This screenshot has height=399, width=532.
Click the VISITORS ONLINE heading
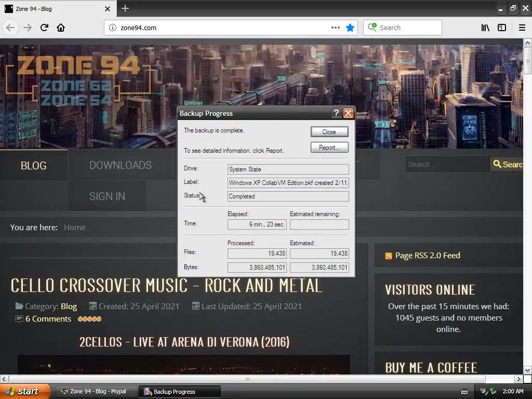[430, 290]
